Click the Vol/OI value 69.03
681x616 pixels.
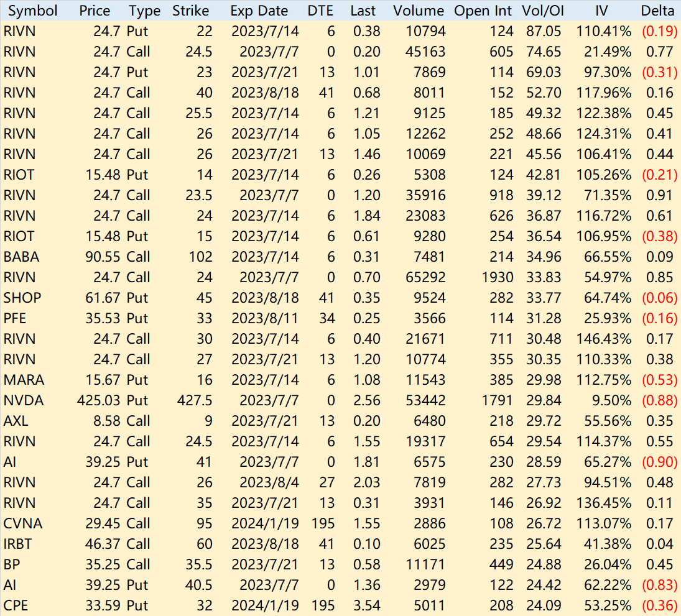point(544,72)
